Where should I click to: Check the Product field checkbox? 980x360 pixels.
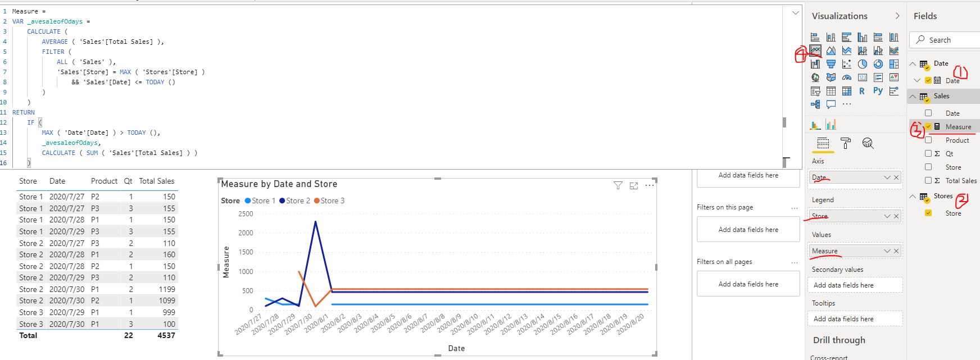[928, 140]
